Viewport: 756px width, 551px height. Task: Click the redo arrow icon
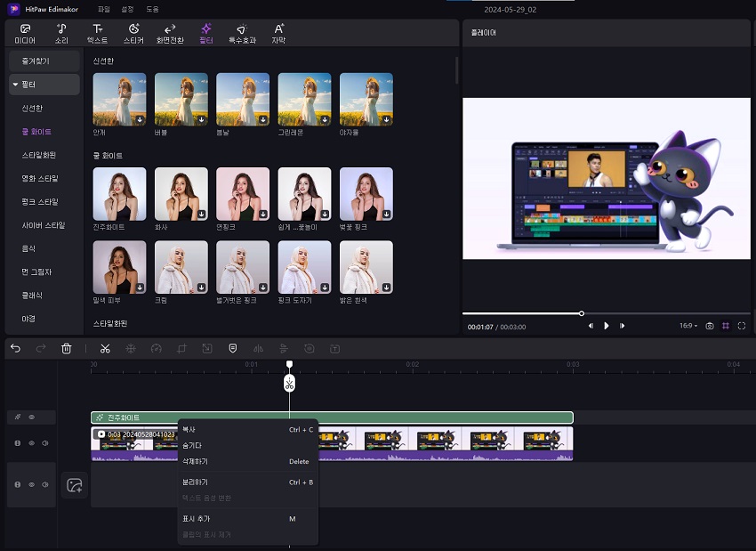41,348
